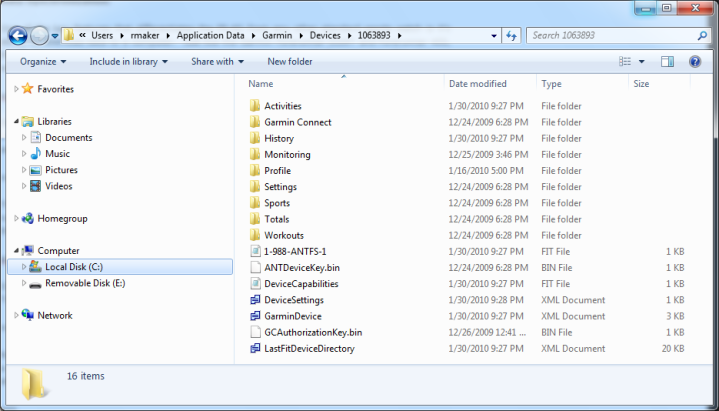
Task: Open the Organize menu
Action: tap(43, 61)
